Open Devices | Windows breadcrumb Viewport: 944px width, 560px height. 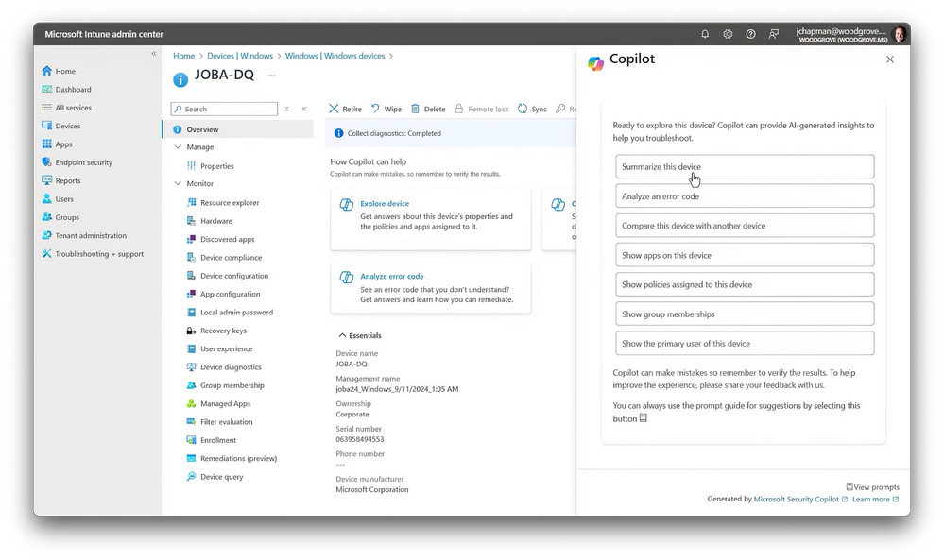tap(240, 56)
